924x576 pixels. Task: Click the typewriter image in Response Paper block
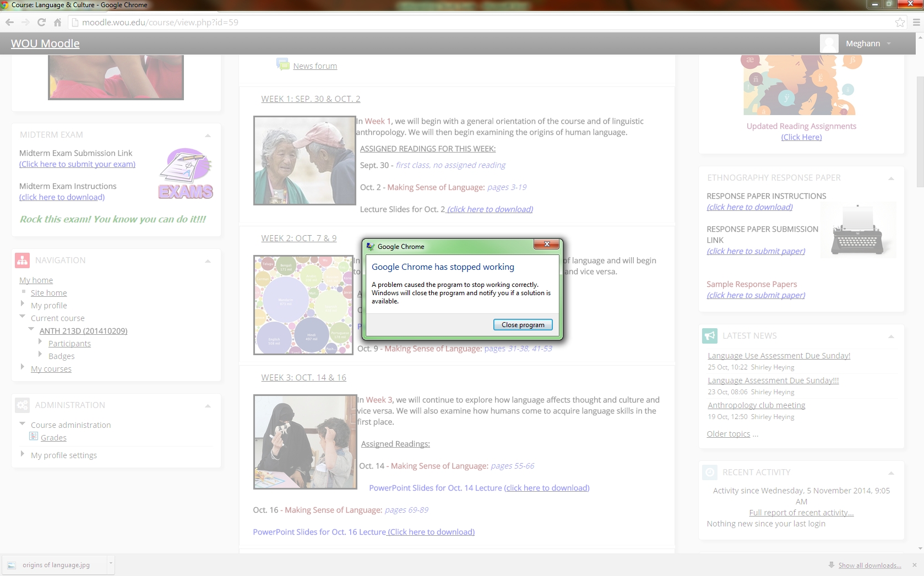click(x=857, y=230)
